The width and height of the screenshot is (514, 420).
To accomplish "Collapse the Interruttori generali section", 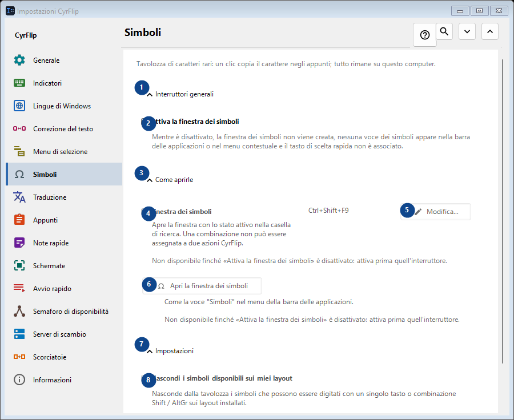I will coord(150,94).
